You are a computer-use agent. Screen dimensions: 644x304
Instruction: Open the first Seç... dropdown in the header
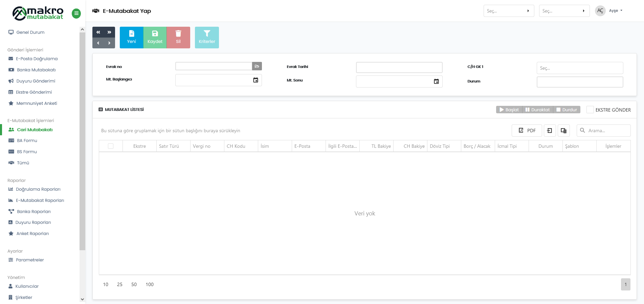click(508, 11)
